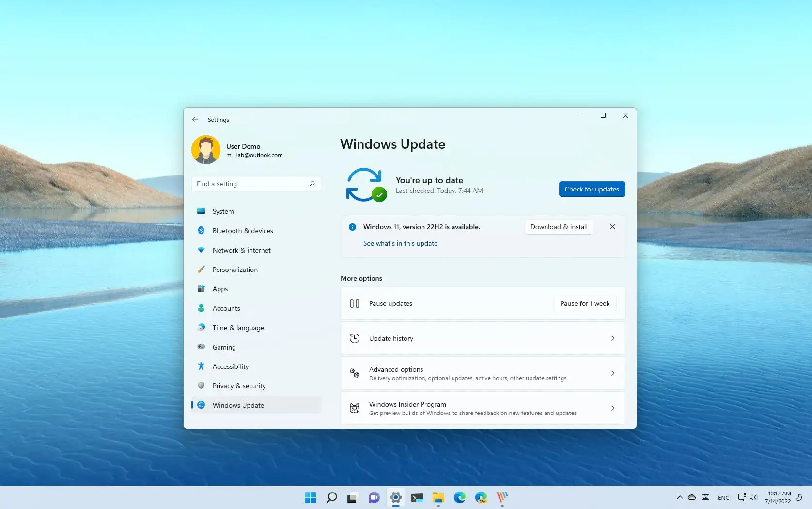The height and width of the screenshot is (509, 812).
Task: Click the m__lab@outlook.com account email
Action: [254, 155]
